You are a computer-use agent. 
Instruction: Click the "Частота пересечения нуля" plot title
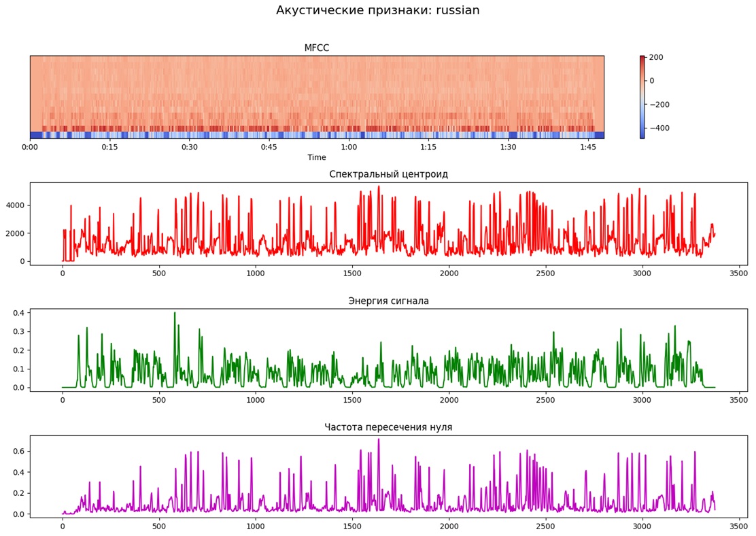388,427
